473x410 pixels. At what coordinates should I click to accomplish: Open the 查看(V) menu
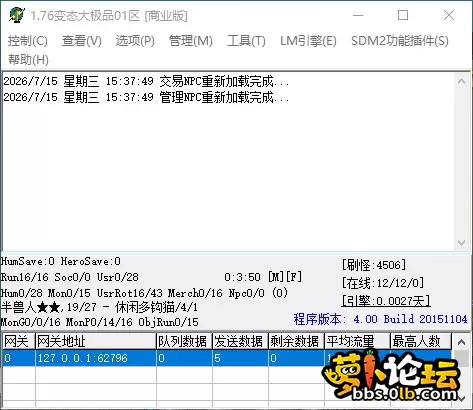[x=82, y=41]
